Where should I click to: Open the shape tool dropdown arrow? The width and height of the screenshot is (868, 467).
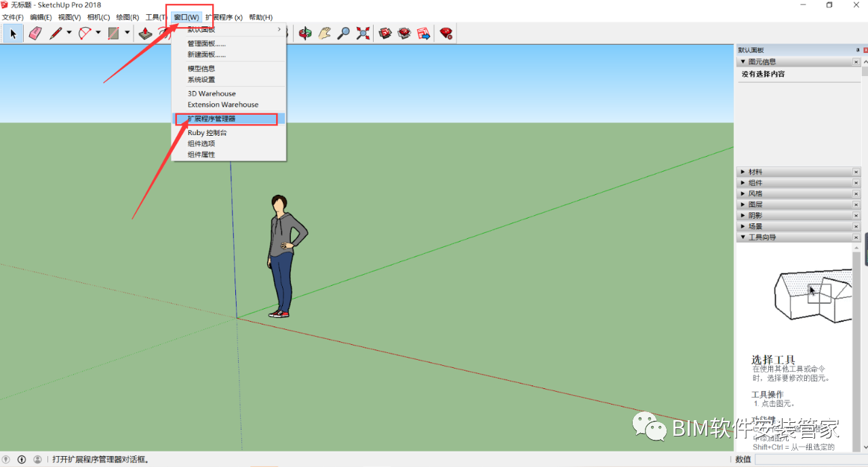click(127, 33)
